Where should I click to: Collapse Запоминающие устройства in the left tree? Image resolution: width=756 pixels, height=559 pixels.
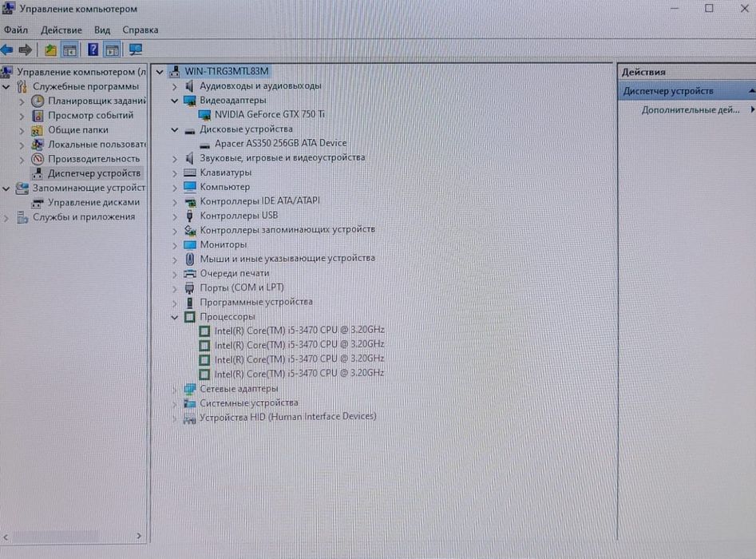click(x=6, y=188)
